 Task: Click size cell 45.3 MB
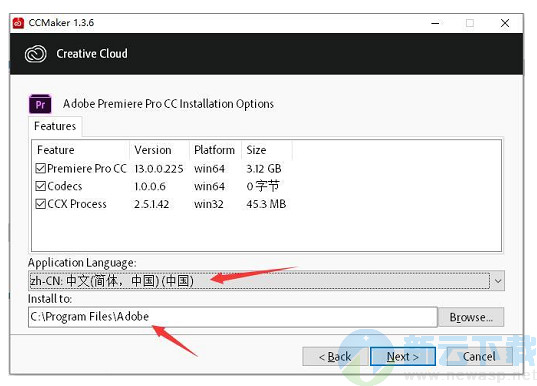[x=266, y=204]
